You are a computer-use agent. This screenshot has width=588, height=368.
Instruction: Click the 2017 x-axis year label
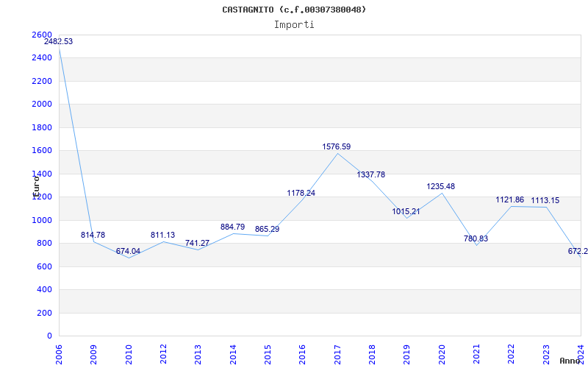[x=337, y=354]
